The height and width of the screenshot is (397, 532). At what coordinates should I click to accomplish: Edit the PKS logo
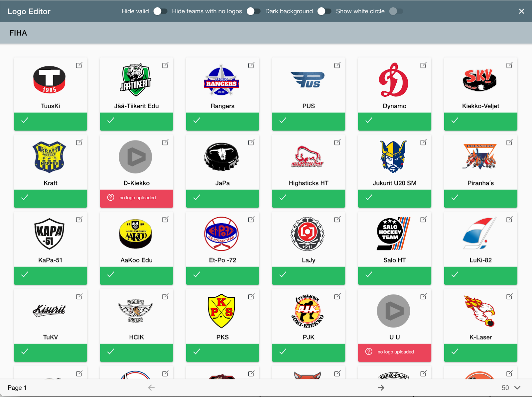251,296
